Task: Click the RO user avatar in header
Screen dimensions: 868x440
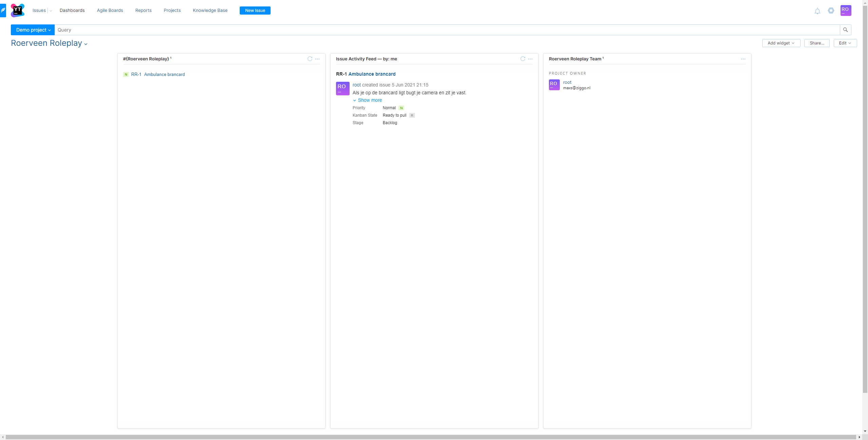Action: [x=846, y=10]
